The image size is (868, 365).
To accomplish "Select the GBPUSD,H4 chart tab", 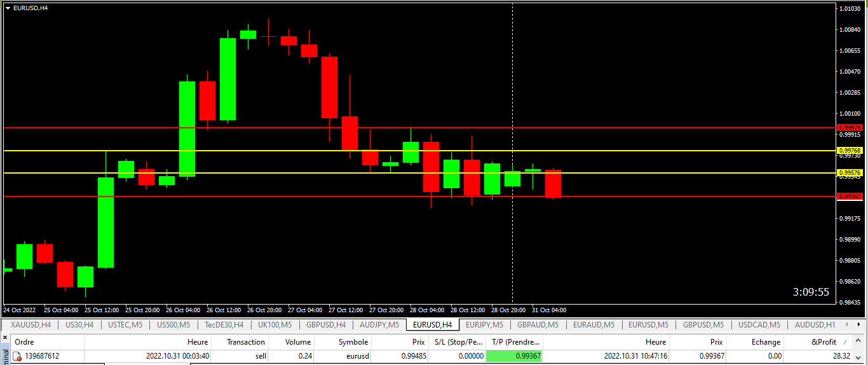I will 326,325.
